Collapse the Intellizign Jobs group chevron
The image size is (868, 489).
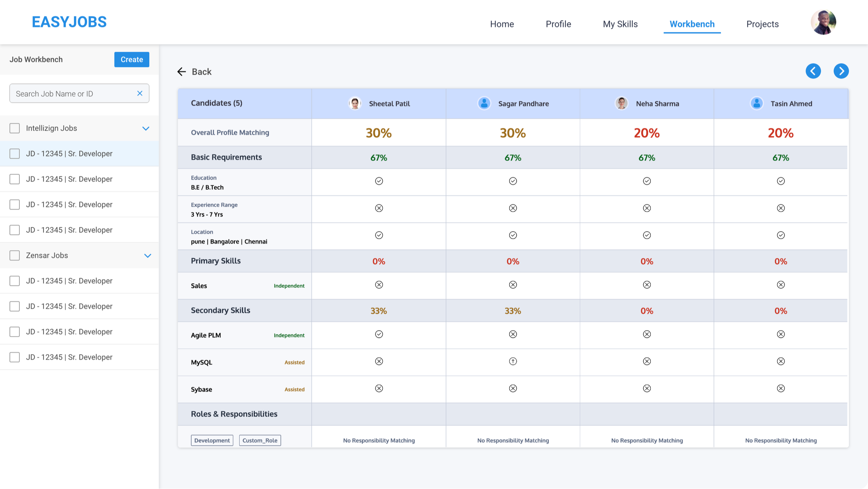(x=146, y=129)
